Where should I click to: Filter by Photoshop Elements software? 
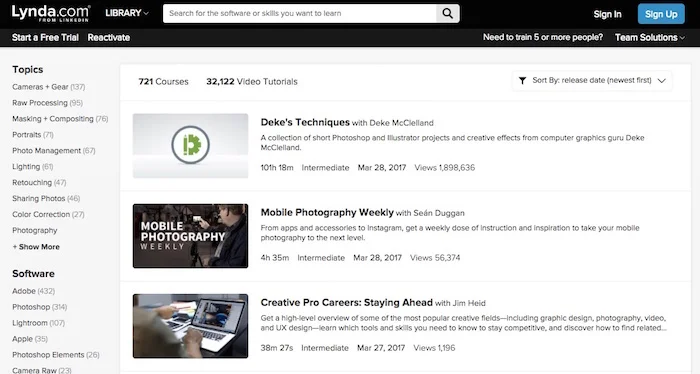pos(56,355)
